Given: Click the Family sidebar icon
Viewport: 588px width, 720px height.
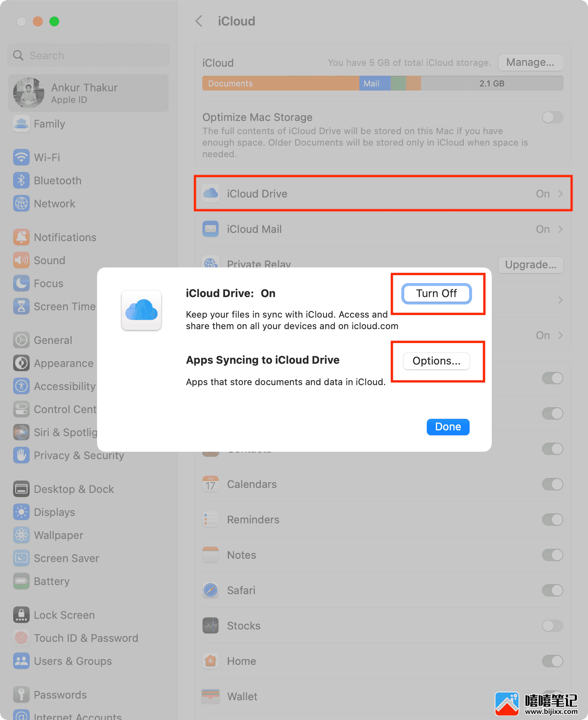Looking at the screenshot, I should point(21,124).
